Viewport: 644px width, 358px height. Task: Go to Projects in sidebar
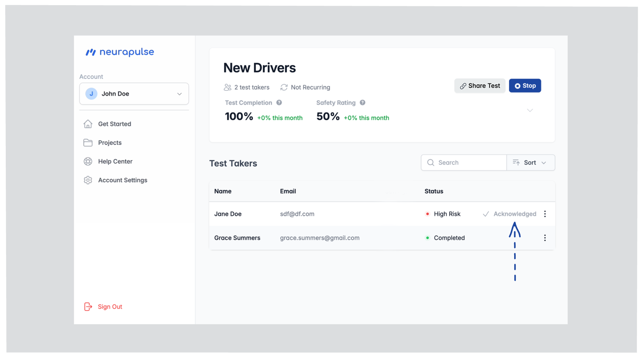click(110, 143)
